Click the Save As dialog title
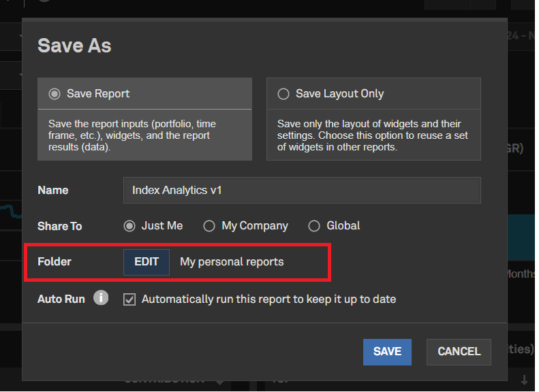The width and height of the screenshot is (539, 392). tap(74, 46)
